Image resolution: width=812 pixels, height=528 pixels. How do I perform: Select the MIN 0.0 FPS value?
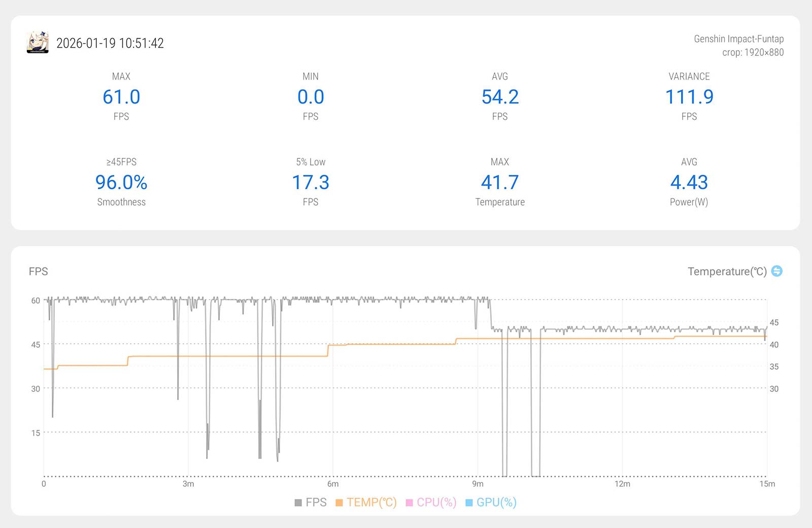point(311,97)
